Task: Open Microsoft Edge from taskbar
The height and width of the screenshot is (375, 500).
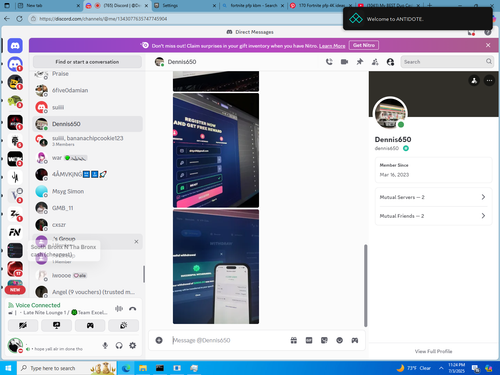Action: tap(126, 368)
